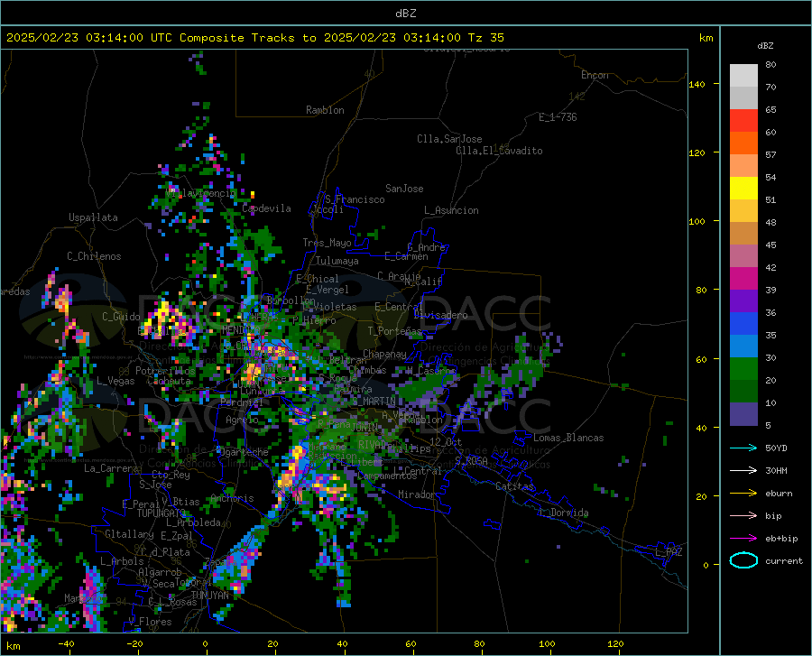
Task: Select the light gray 80 dBZ swatch
Action: pyautogui.click(x=743, y=76)
